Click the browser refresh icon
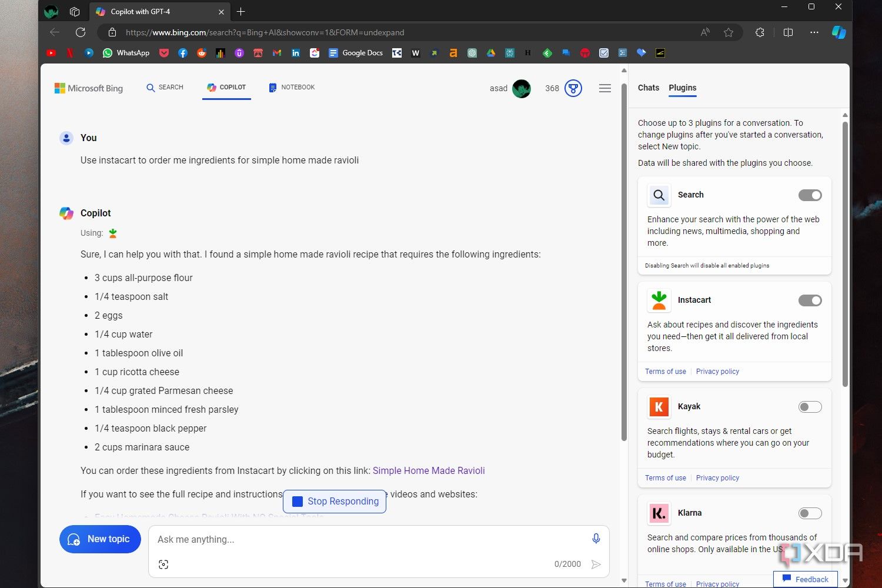The width and height of the screenshot is (882, 588). pyautogui.click(x=81, y=32)
